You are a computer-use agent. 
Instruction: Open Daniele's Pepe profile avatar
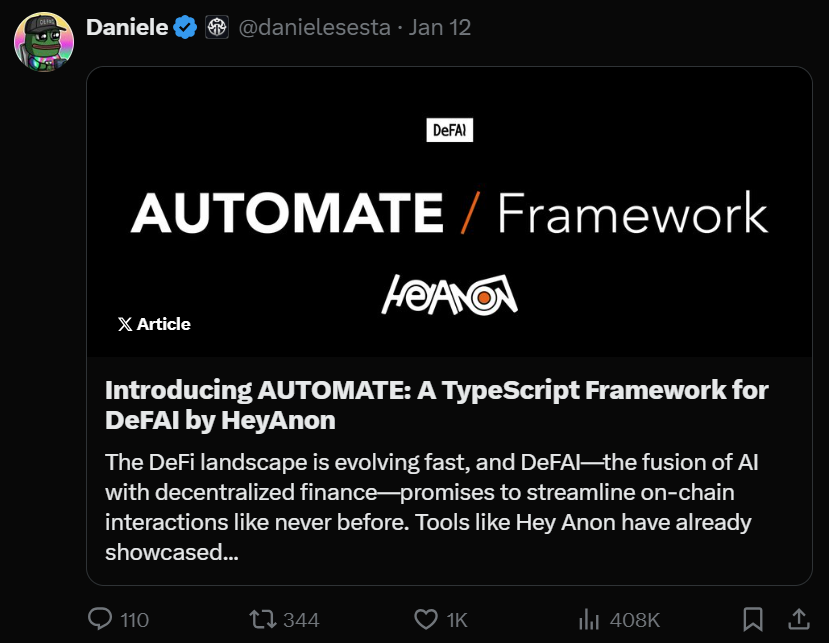point(44,42)
